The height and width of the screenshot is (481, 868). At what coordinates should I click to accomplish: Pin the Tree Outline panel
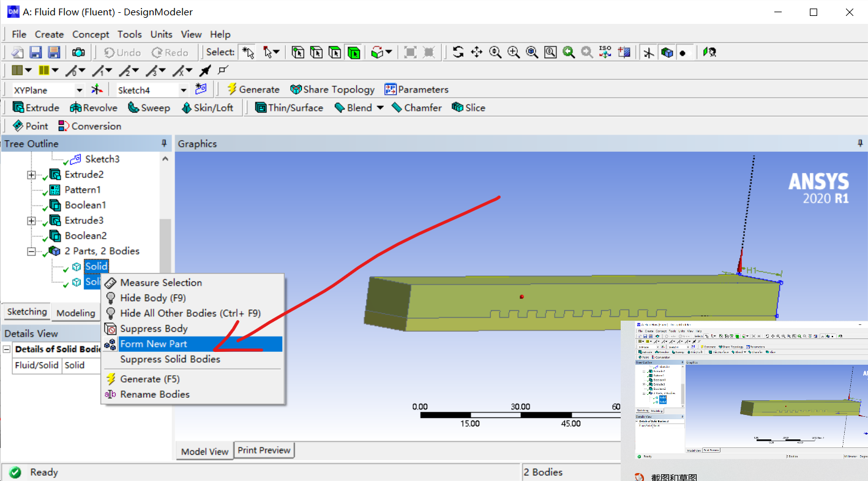pos(163,143)
